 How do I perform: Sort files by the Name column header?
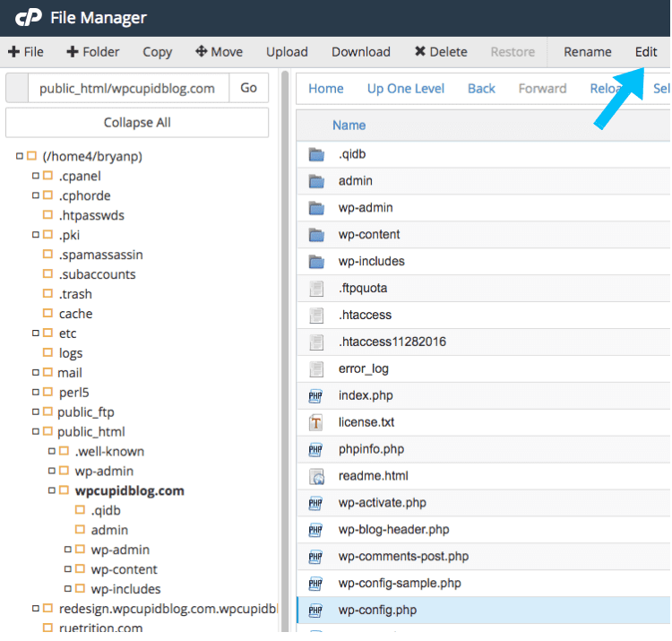click(349, 126)
